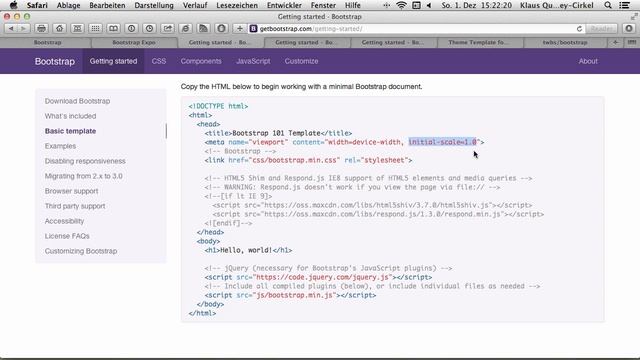
Task: Click the highlighted initial-scale=1.0 code text
Action: click(x=442, y=142)
